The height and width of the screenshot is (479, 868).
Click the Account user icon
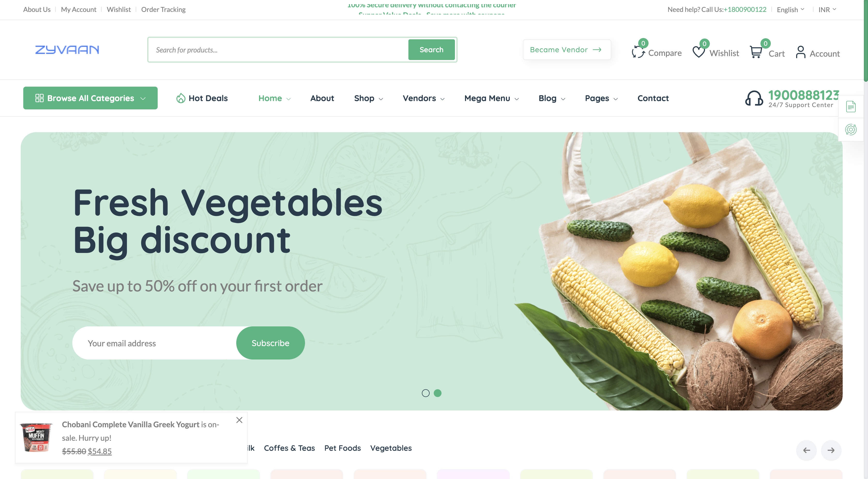pos(801,52)
